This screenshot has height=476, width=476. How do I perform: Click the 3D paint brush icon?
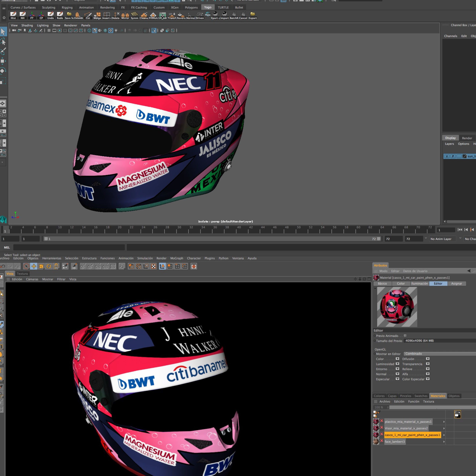pyautogui.click(x=74, y=266)
